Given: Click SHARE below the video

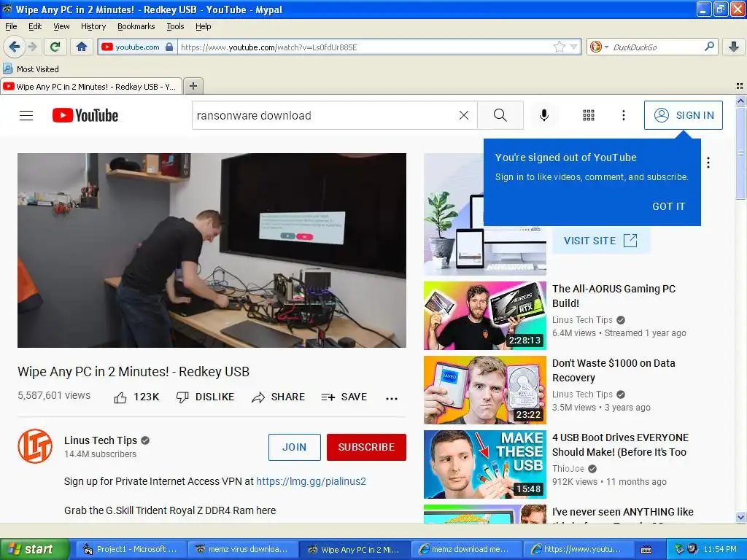Looking at the screenshot, I should (x=278, y=397).
